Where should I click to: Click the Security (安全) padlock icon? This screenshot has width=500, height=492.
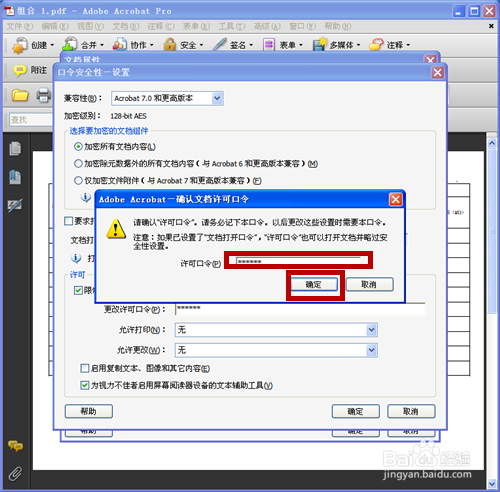point(169,44)
